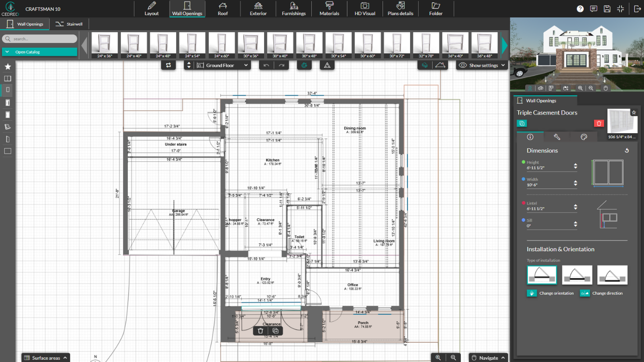This screenshot has width=644, height=362.
Task: Zoom in on the 3D preview
Action: (580, 88)
